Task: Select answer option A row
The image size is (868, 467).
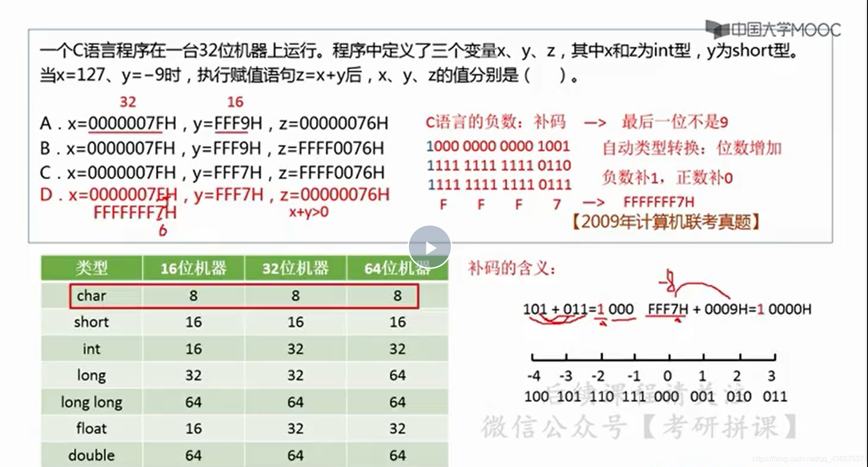Action: (214, 123)
